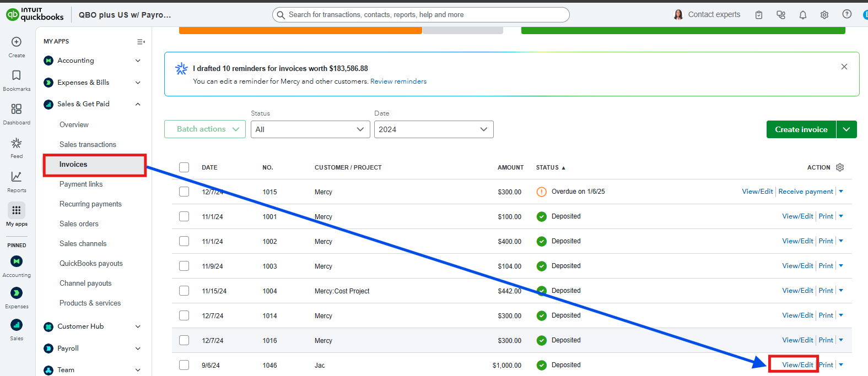Select the checkbox for invoice 1015
The image size is (868, 376).
(x=184, y=192)
